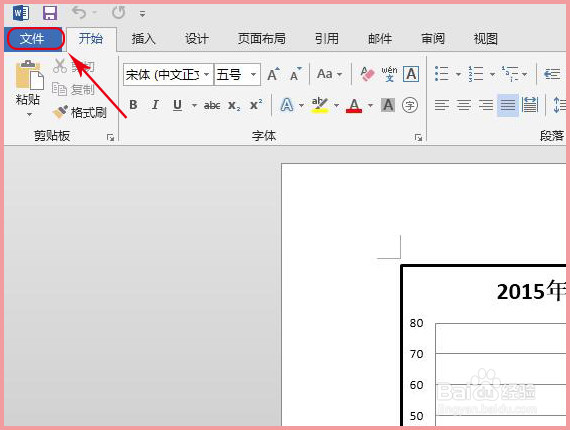Switch to the 开始 tab

[91, 39]
